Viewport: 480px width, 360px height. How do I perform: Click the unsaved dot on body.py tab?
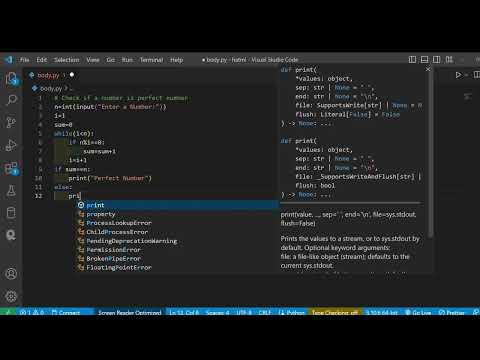pyautogui.click(x=72, y=75)
